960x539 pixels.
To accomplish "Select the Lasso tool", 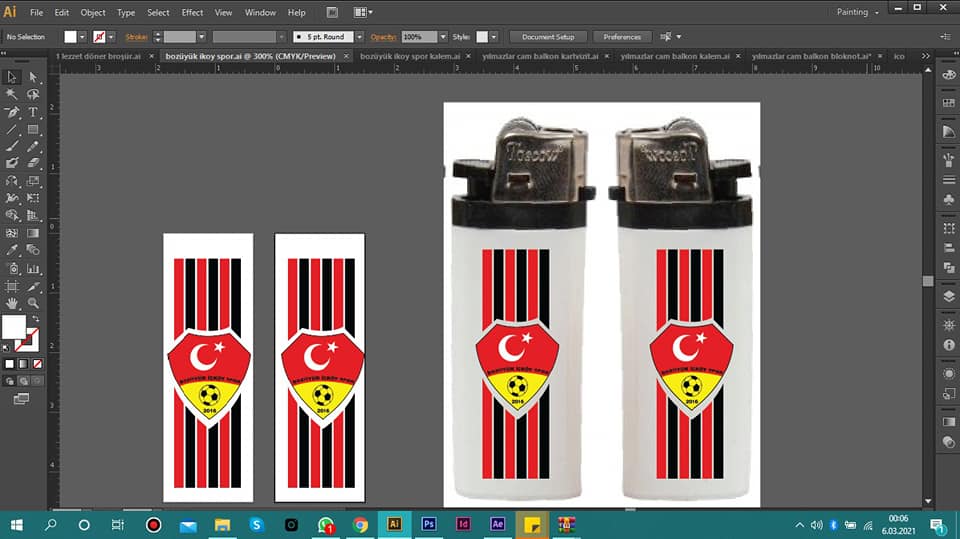I will coord(32,94).
